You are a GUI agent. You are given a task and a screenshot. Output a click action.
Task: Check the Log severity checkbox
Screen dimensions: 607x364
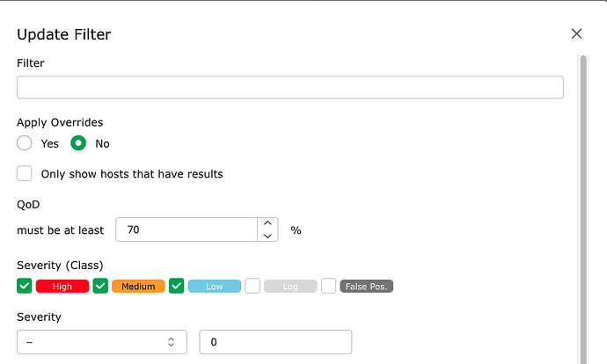coord(252,286)
